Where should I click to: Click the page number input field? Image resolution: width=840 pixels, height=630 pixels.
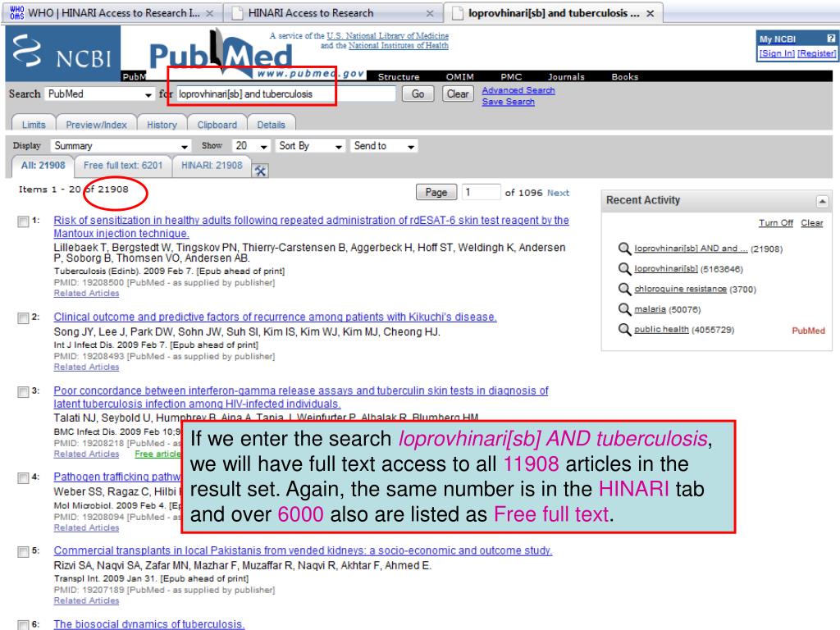click(x=481, y=192)
